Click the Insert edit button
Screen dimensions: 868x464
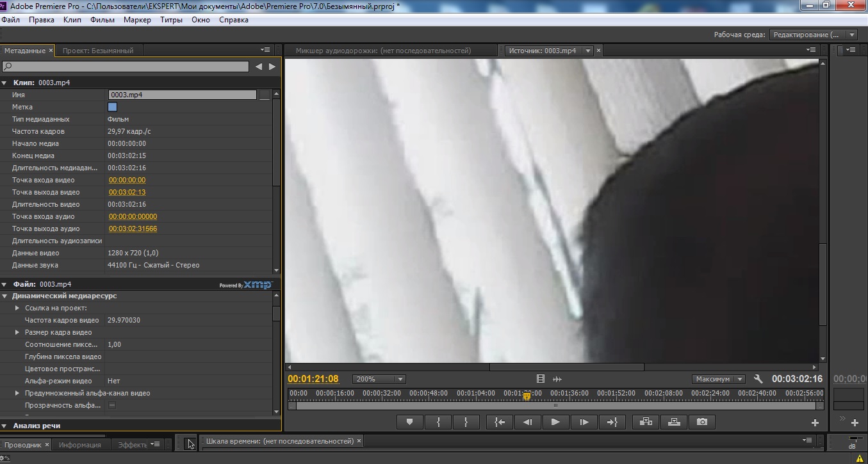(x=646, y=422)
